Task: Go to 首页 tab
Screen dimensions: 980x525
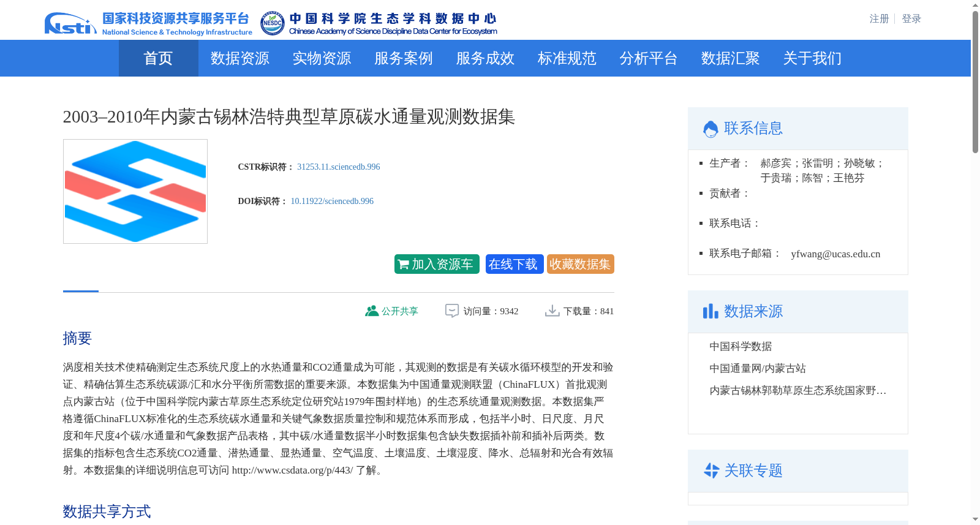Action: point(158,58)
